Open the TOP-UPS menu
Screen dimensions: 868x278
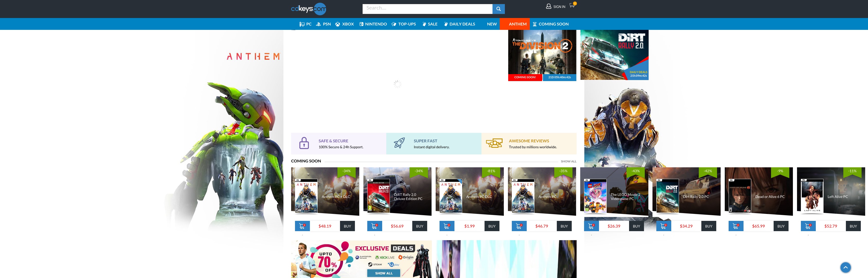pyautogui.click(x=404, y=24)
